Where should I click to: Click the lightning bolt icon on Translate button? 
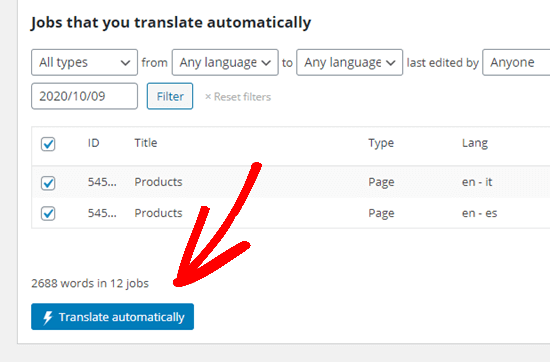click(x=47, y=317)
